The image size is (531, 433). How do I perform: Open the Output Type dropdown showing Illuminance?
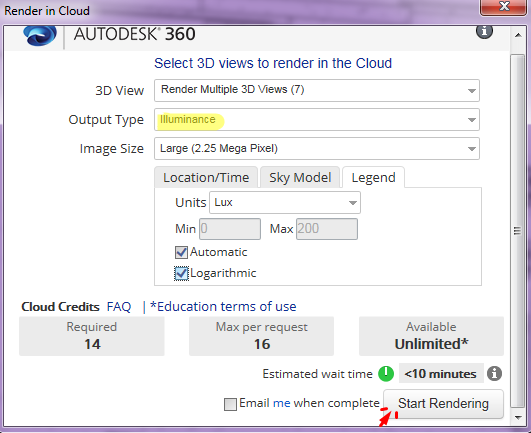pyautogui.click(x=317, y=120)
